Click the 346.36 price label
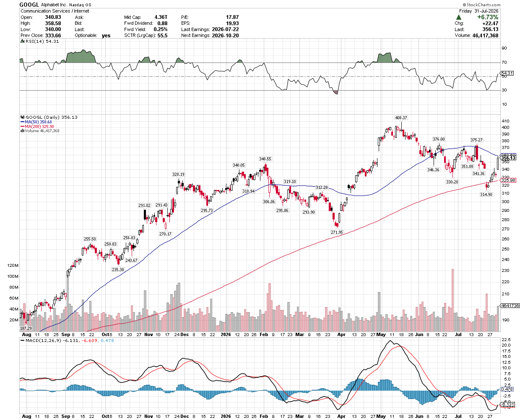The height and width of the screenshot is (420, 520). pos(433,170)
